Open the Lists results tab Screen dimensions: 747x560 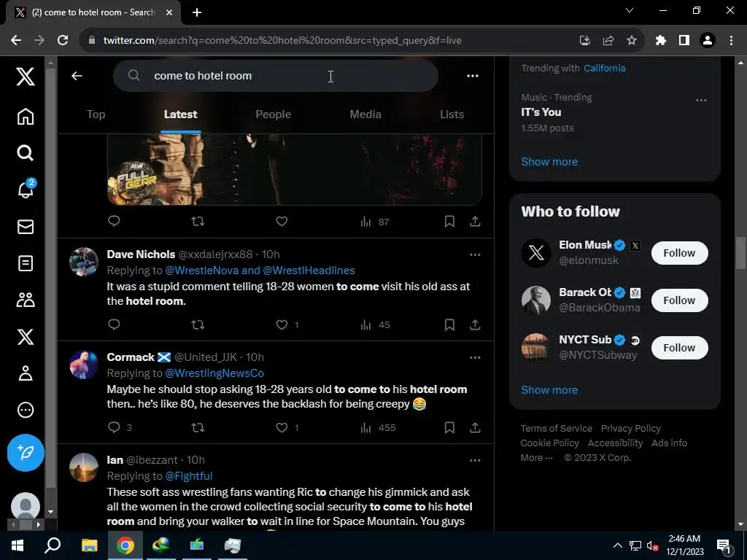click(x=452, y=114)
